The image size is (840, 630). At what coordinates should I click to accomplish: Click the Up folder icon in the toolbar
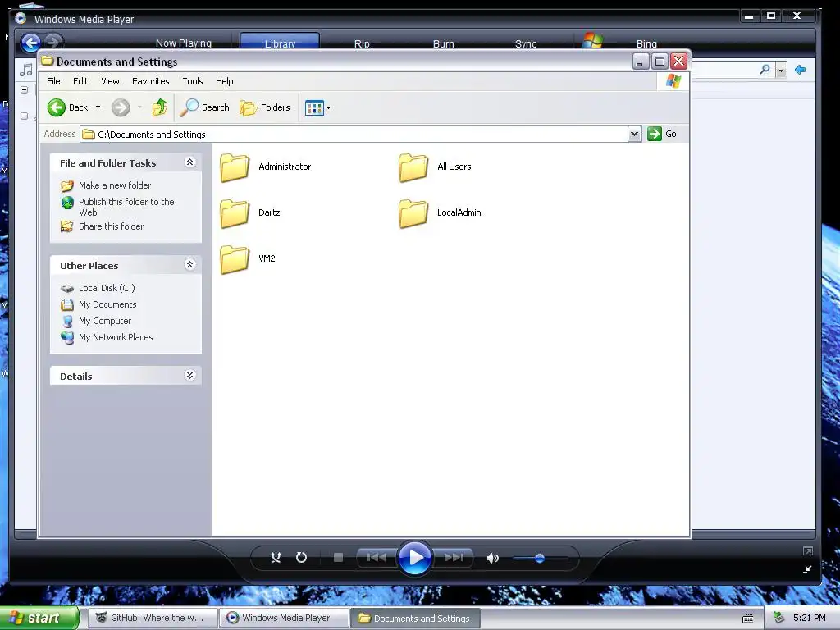click(159, 107)
